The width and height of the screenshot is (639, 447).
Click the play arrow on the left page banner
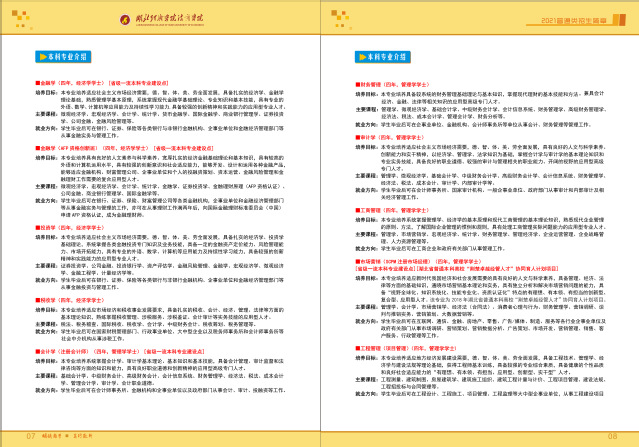38,58
